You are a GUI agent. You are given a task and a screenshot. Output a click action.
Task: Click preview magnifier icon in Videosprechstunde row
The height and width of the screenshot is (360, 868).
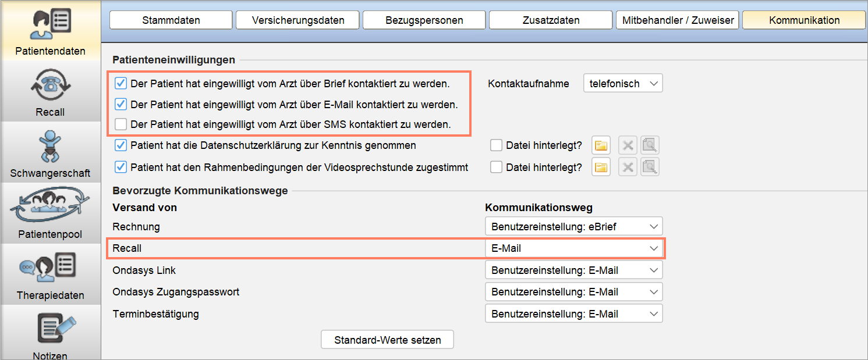649,167
